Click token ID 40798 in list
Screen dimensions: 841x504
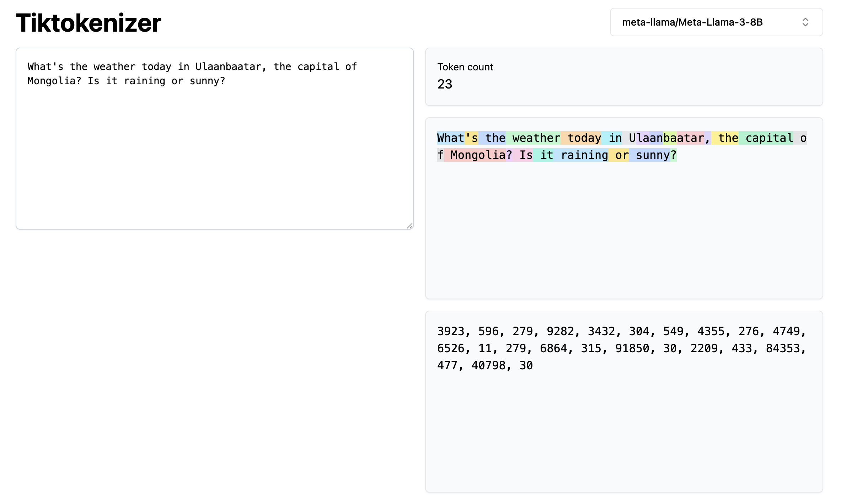tap(488, 365)
